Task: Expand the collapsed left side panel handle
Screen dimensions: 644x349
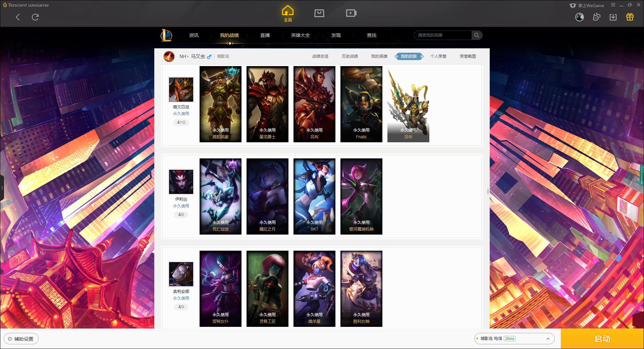Action: pos(2,188)
